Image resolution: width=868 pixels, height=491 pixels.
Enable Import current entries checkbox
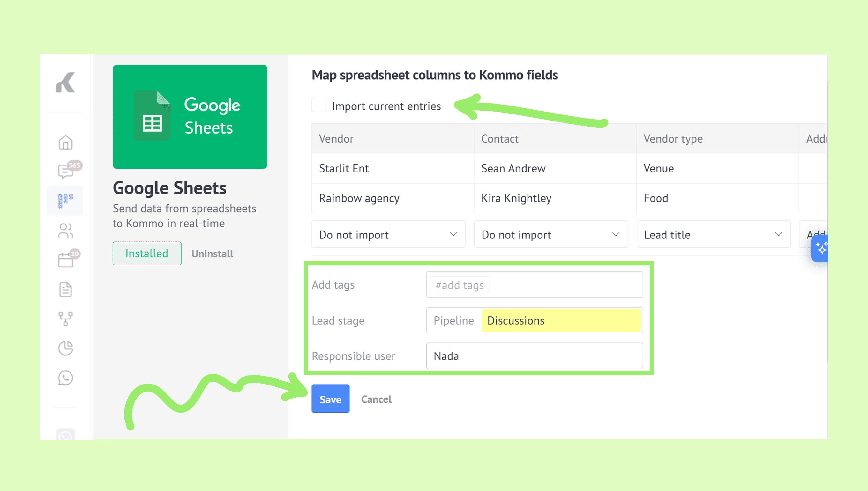(319, 105)
